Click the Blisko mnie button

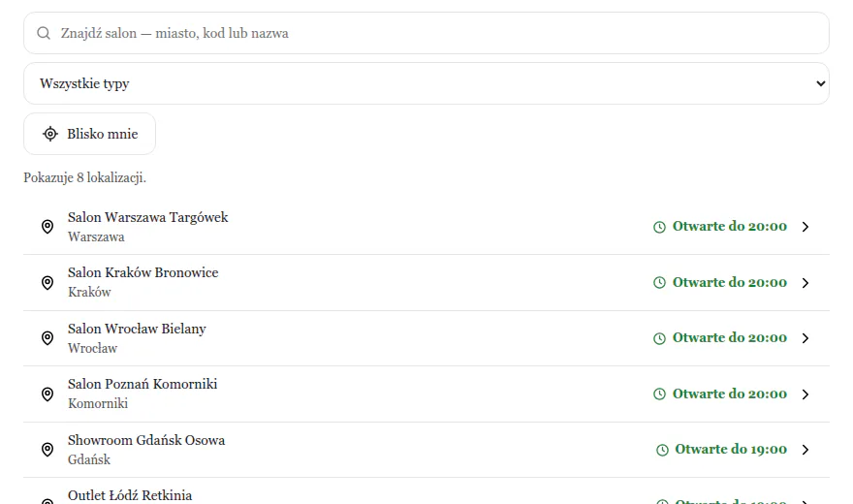[90, 134]
